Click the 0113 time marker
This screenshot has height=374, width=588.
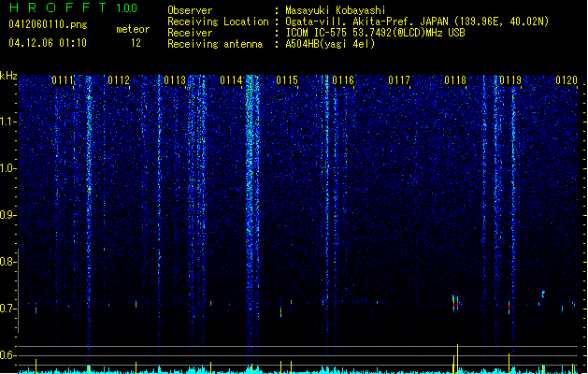[x=175, y=80]
